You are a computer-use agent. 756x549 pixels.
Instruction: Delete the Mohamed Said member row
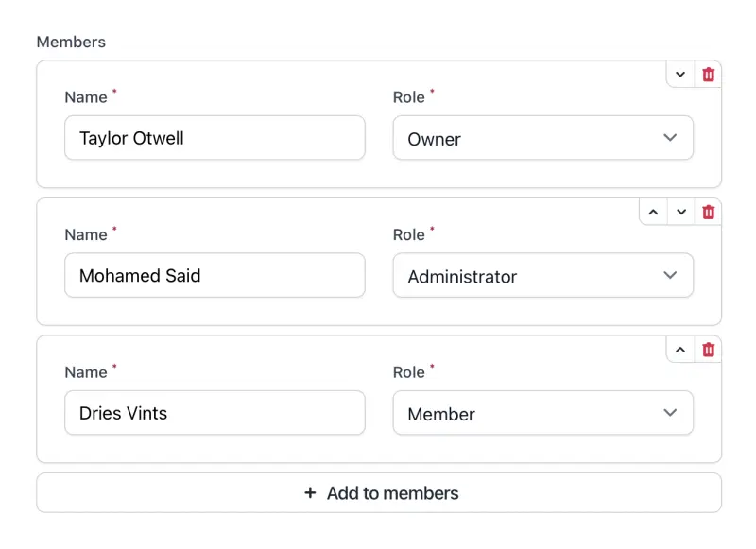pos(708,213)
